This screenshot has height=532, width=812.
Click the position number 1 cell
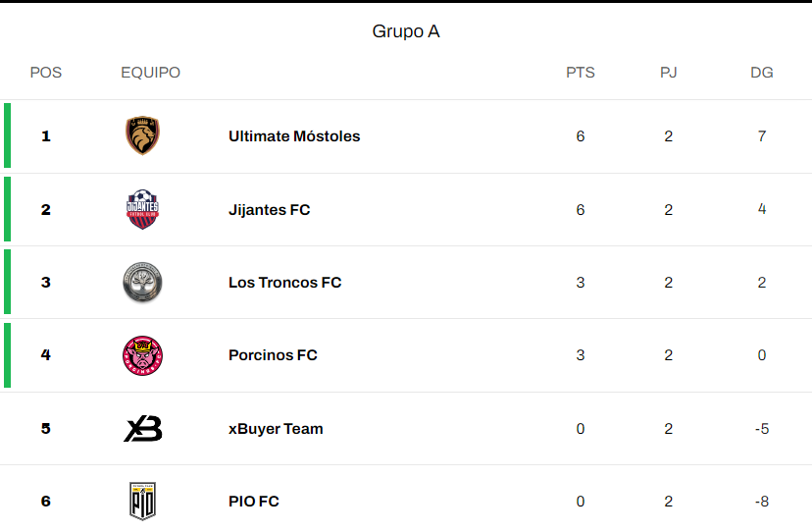[46, 135]
